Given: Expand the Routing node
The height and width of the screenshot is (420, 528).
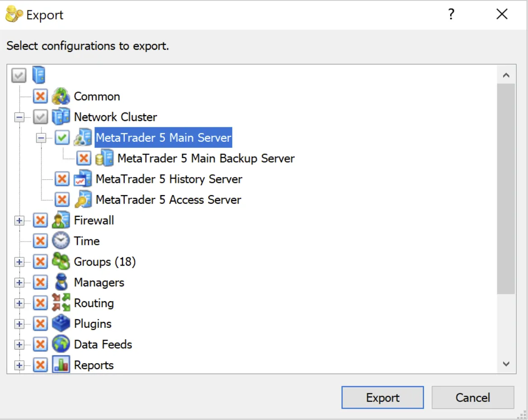Looking at the screenshot, I should (x=19, y=303).
